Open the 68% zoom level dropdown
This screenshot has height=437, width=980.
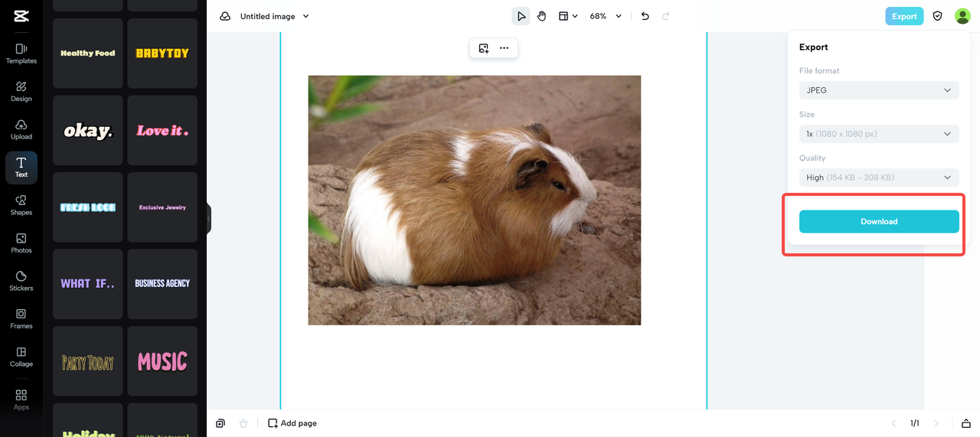606,16
